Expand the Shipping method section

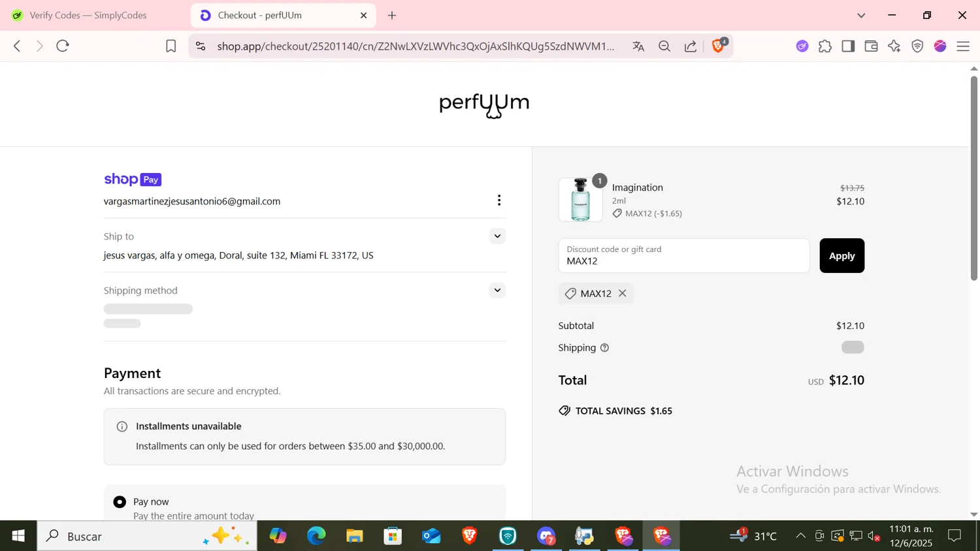(x=497, y=291)
